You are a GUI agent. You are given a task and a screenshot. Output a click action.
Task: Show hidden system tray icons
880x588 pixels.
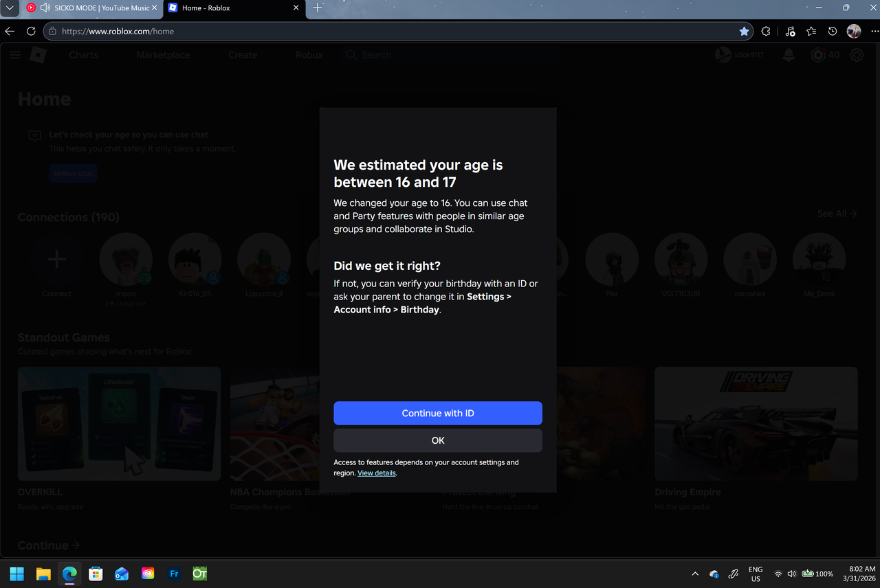coord(695,574)
